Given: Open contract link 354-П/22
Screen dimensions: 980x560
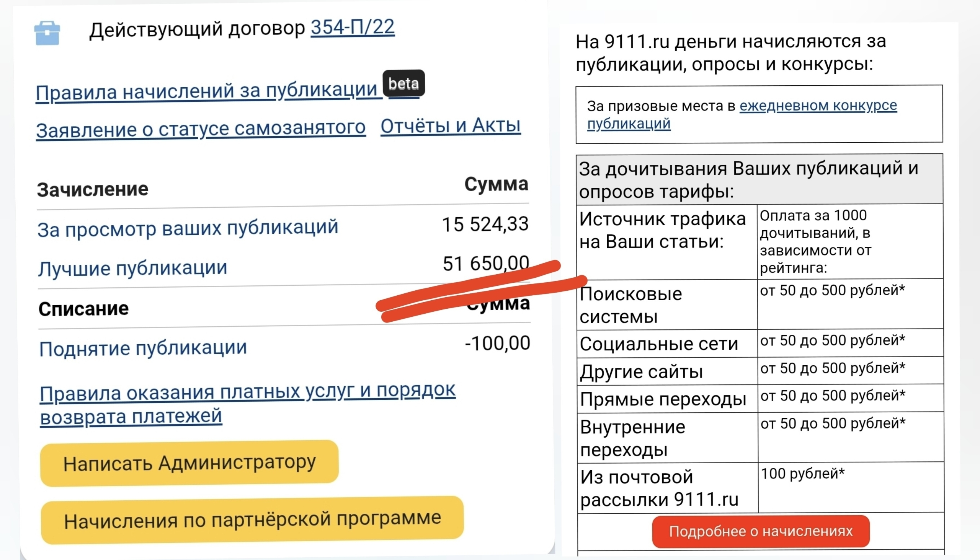Looking at the screenshot, I should 353,28.
